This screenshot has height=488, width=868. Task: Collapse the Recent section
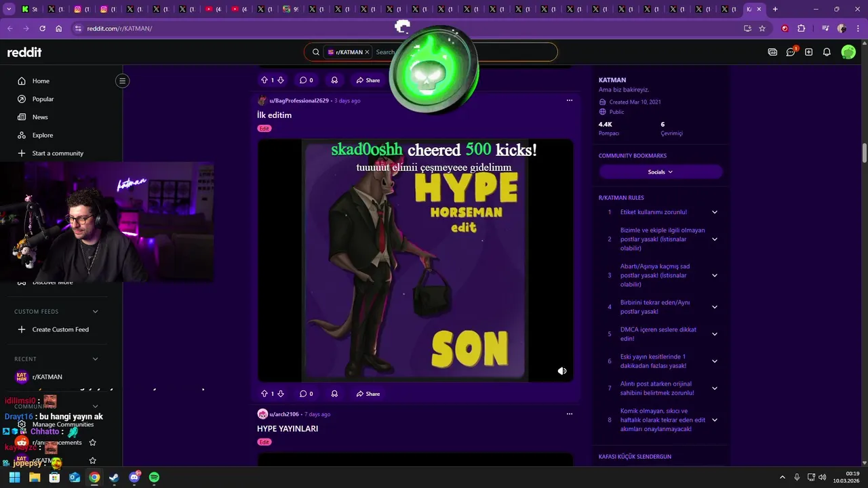(x=95, y=359)
